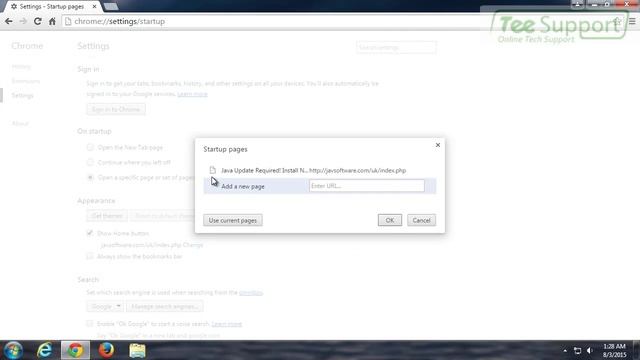640x360 pixels.
Task: Click the Search settings box
Action: [x=396, y=47]
